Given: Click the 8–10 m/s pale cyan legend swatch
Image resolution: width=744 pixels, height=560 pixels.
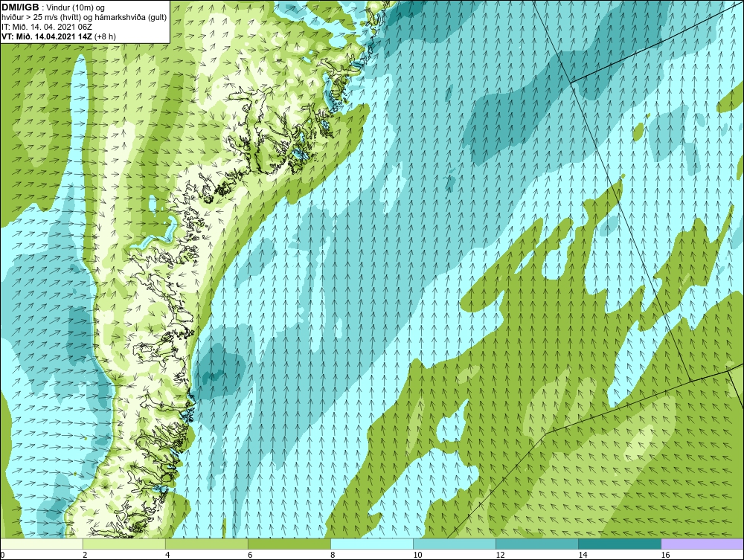Looking at the screenshot, I should pyautogui.click(x=372, y=544).
